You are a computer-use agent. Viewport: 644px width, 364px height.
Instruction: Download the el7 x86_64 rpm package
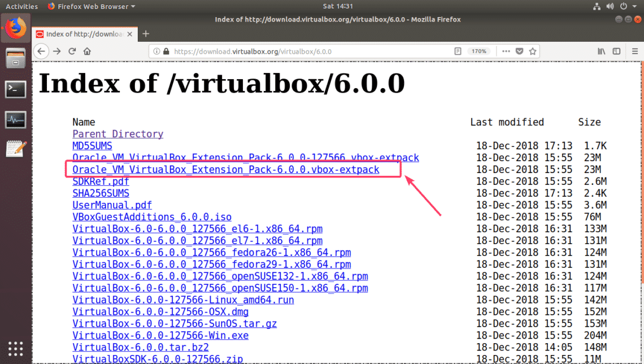point(198,241)
